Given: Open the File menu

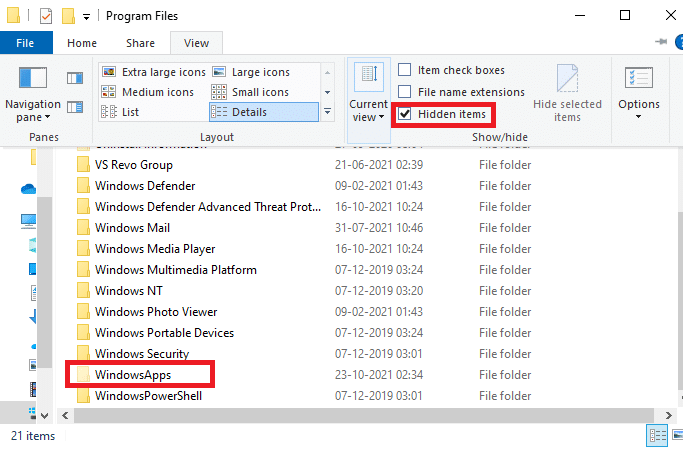Looking at the screenshot, I should (27, 43).
